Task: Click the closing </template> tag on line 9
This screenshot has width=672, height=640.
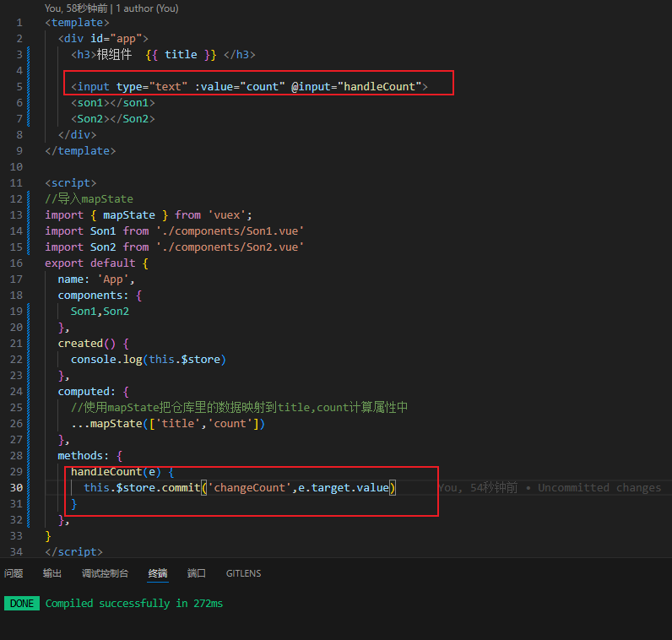Action: click(80, 151)
